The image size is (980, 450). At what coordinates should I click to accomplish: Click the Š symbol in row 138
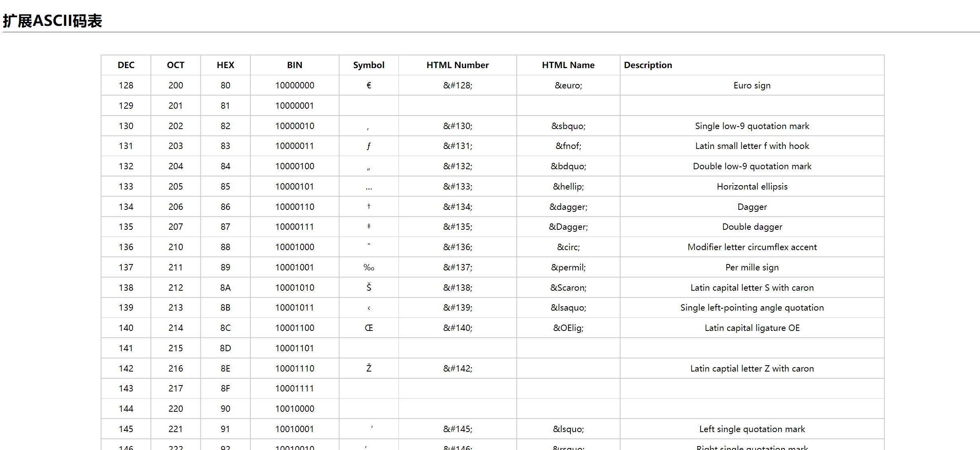369,287
